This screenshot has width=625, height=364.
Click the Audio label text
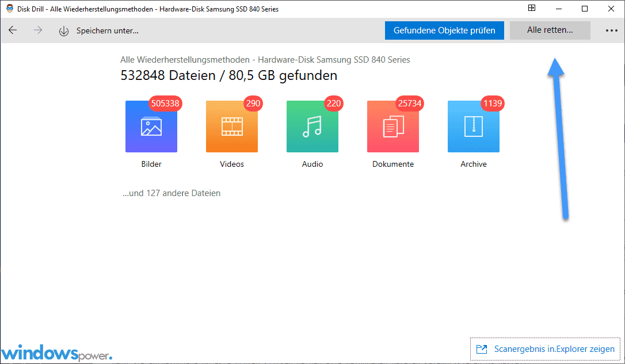pyautogui.click(x=312, y=164)
